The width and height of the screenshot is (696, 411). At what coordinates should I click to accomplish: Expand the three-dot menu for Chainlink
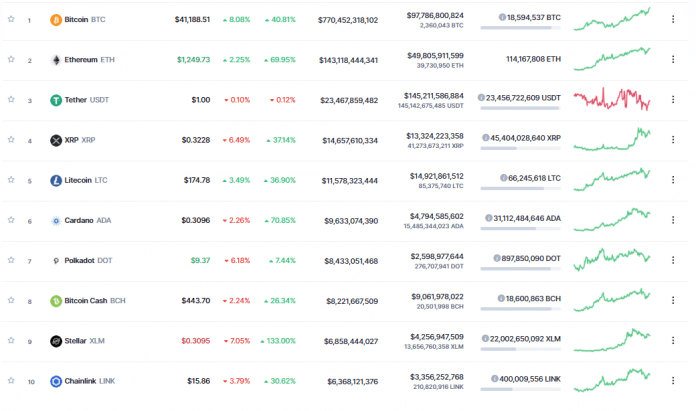[673, 381]
